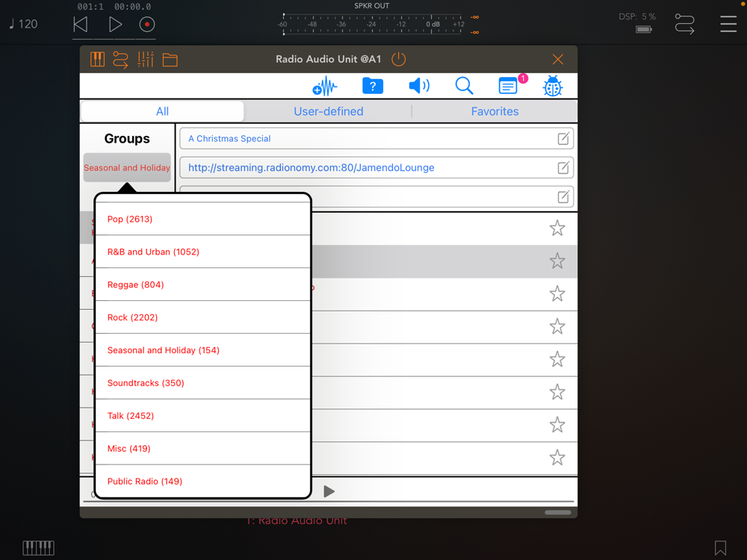Open the Seasonal and Holiday groups dropdown
The height and width of the screenshot is (560, 747).
tap(127, 168)
